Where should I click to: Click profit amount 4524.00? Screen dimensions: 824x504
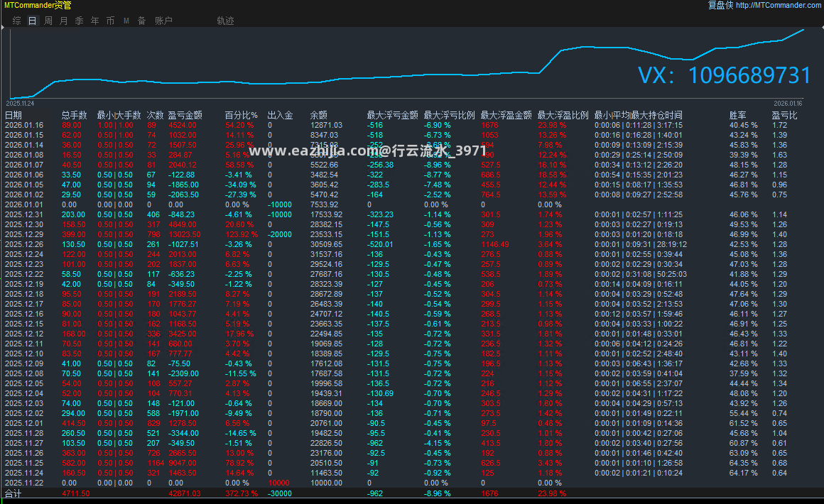pos(183,125)
